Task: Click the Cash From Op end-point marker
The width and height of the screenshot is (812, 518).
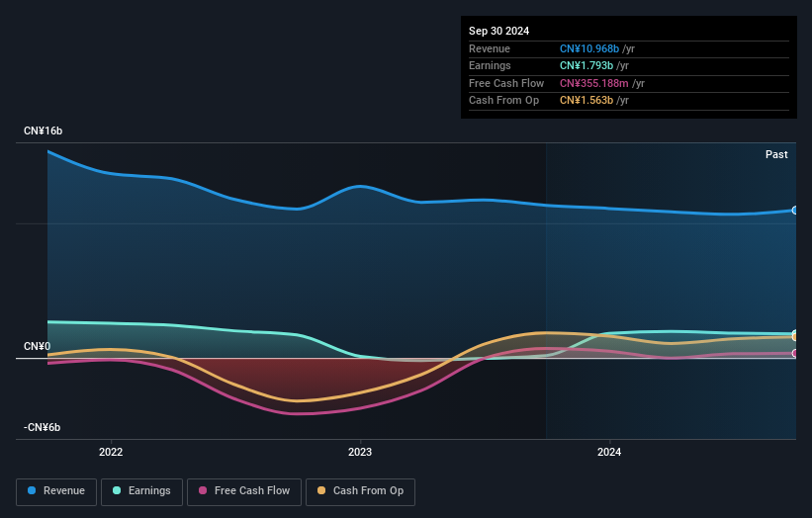Action: pyautogui.click(x=795, y=337)
